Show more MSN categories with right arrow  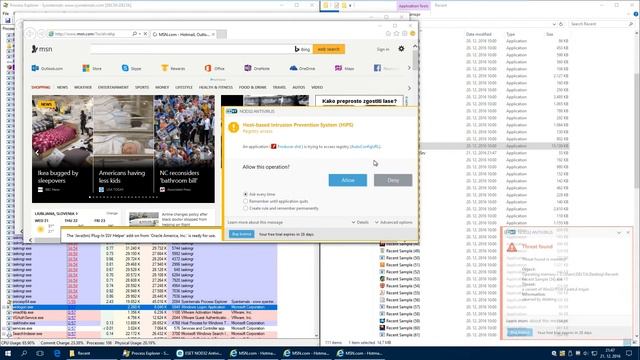tap(409, 88)
